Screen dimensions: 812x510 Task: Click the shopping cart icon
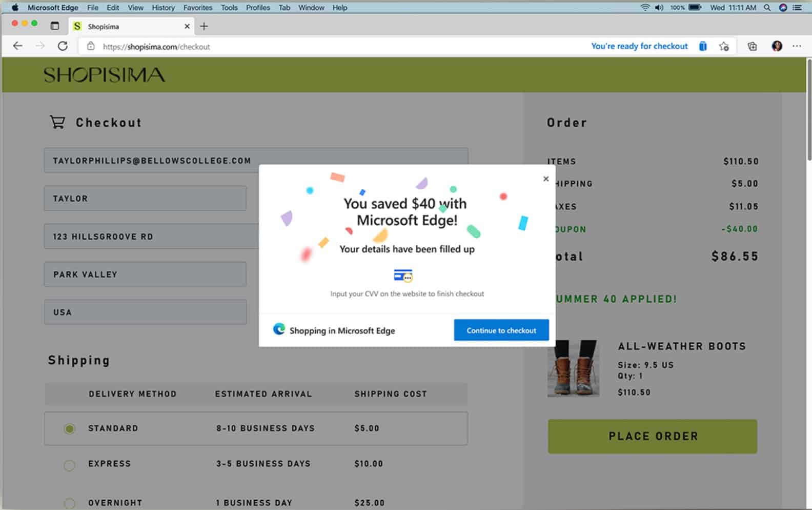pyautogui.click(x=57, y=122)
